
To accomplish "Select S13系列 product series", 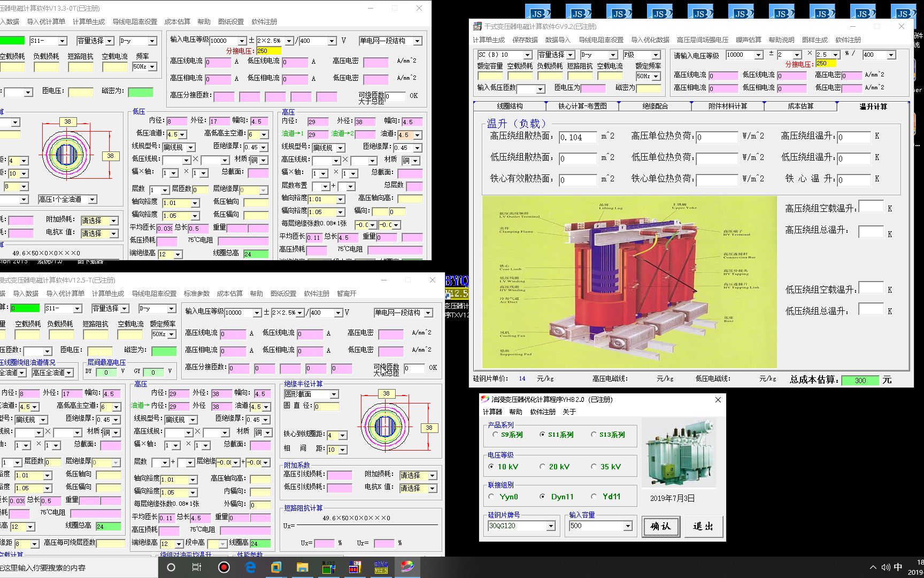I will coord(594,435).
